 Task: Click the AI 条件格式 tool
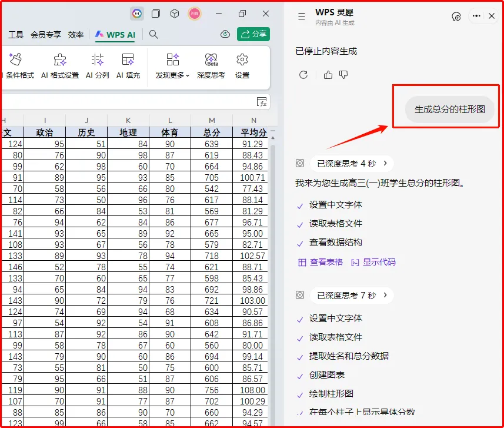pos(18,66)
